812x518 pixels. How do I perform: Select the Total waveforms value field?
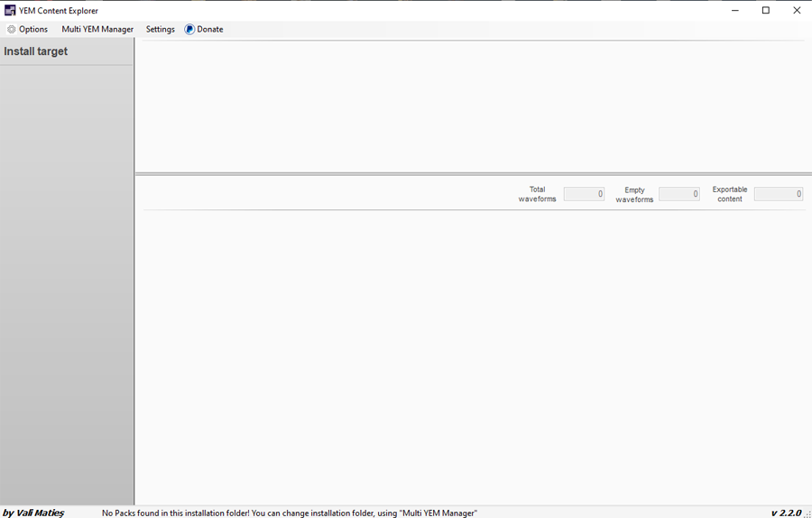click(584, 194)
